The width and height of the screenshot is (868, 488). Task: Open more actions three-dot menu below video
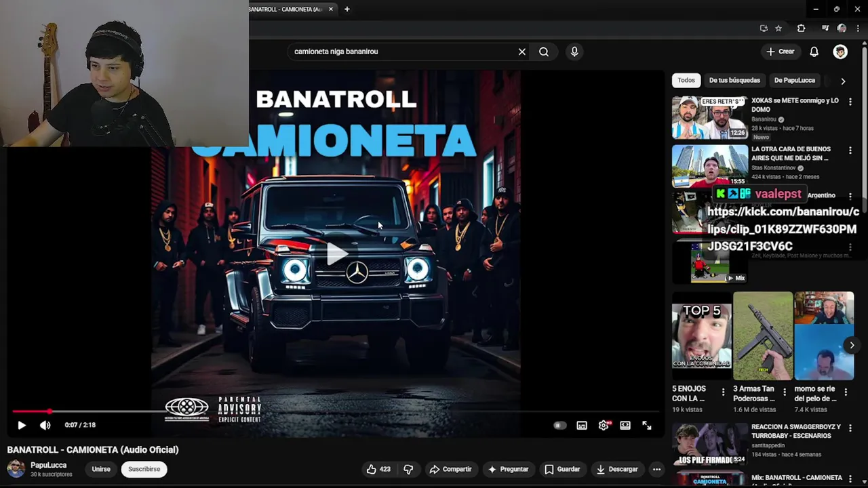pos(656,469)
